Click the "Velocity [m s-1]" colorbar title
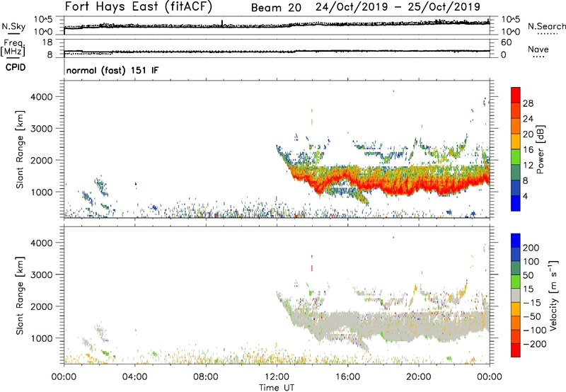The height and width of the screenshot is (392, 566). click(x=553, y=295)
